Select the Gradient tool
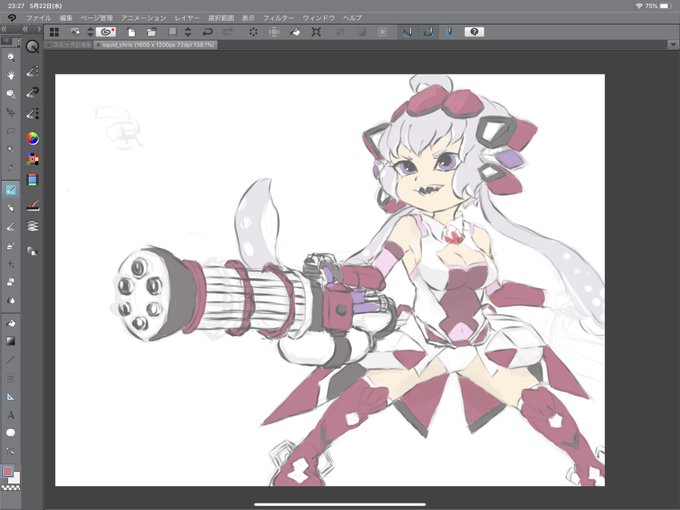Viewport: 680px width, 510px height. (11, 341)
